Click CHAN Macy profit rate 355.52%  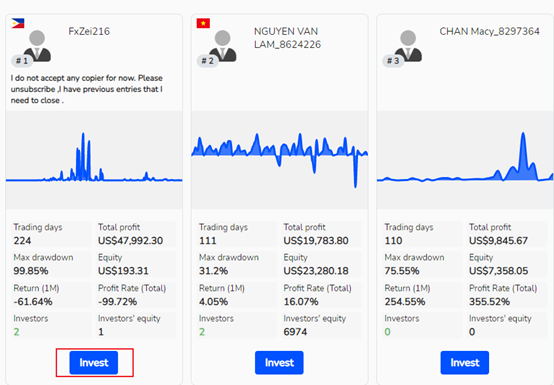[489, 302]
